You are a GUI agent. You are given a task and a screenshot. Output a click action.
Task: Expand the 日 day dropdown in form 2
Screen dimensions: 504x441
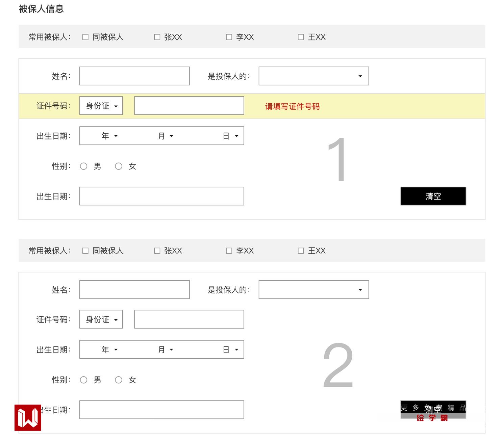coord(231,349)
